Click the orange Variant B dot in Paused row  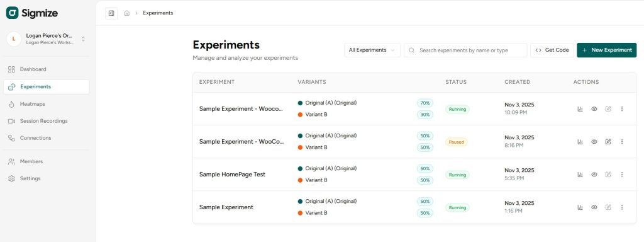(300, 147)
